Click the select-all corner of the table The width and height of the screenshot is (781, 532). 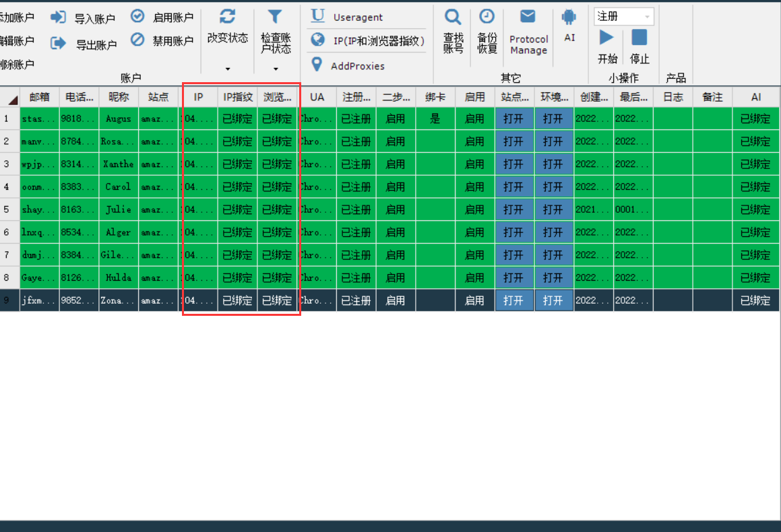click(x=10, y=97)
